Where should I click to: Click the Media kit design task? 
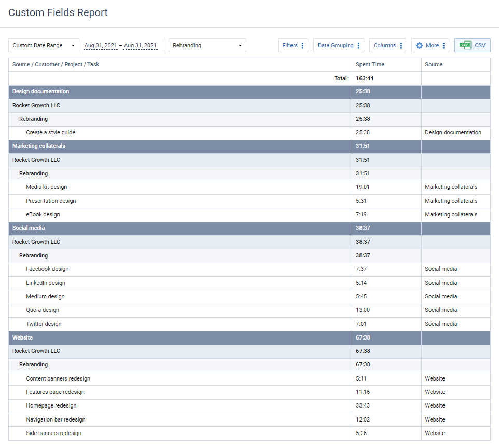pyautogui.click(x=47, y=187)
